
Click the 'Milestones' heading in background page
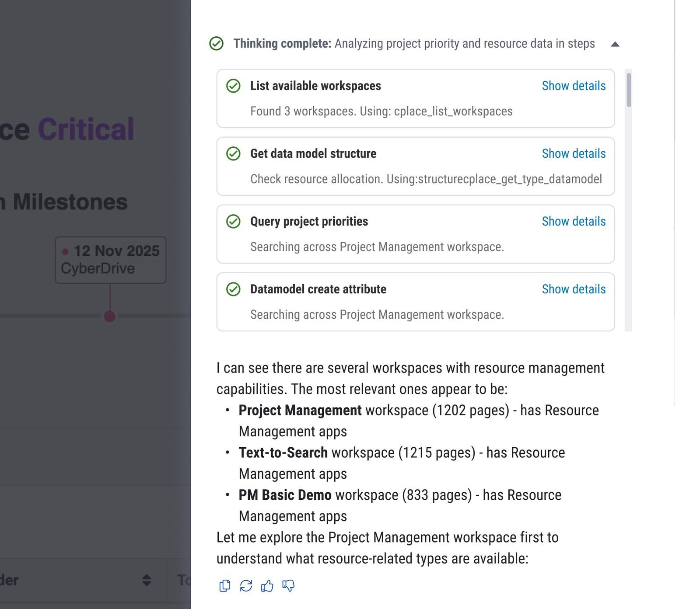click(x=70, y=202)
